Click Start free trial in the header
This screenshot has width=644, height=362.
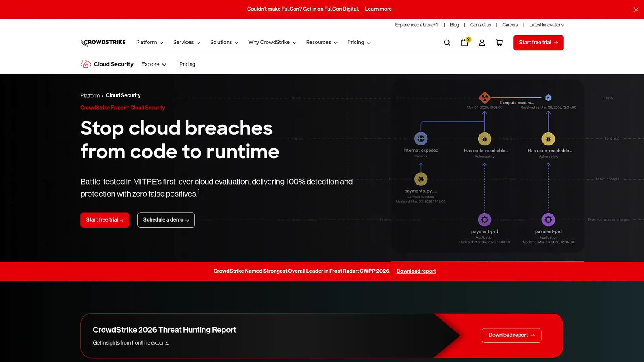click(x=538, y=43)
